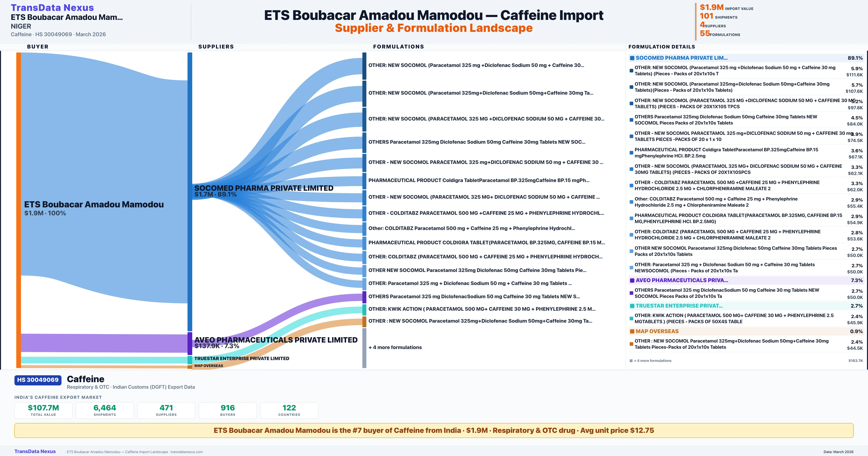Click the yellow #7 buyer summary banner
Image resolution: width=868 pixels, height=456 pixels.
[x=434, y=430]
